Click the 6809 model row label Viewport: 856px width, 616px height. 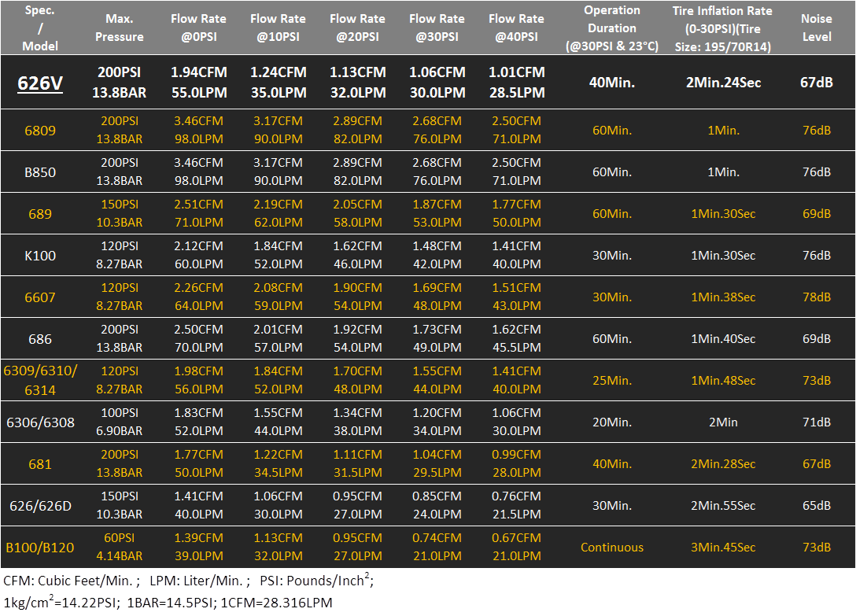(40, 131)
